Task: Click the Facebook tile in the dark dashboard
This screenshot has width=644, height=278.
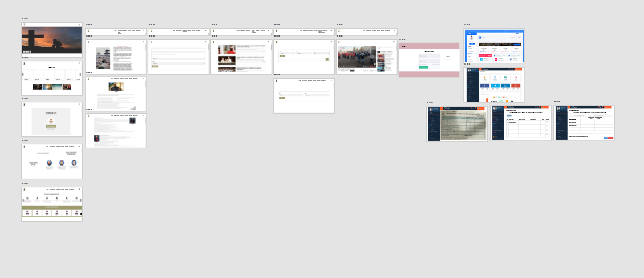Action: click(484, 86)
